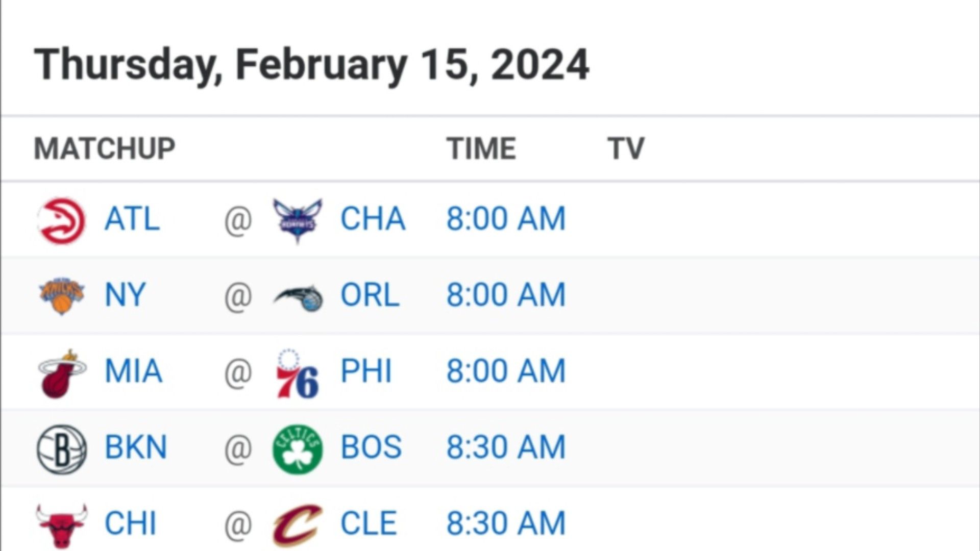The image size is (980, 551).
Task: Open the BKN team link
Action: (x=136, y=447)
